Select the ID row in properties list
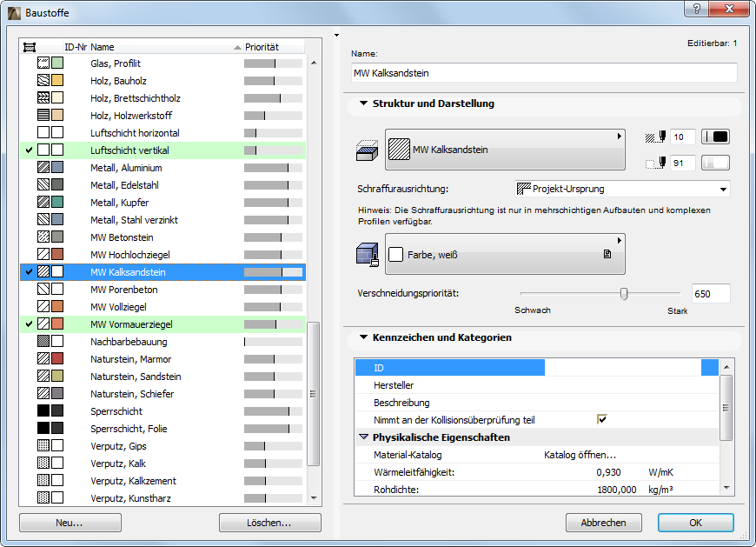The width and height of the screenshot is (756, 547). (537, 368)
